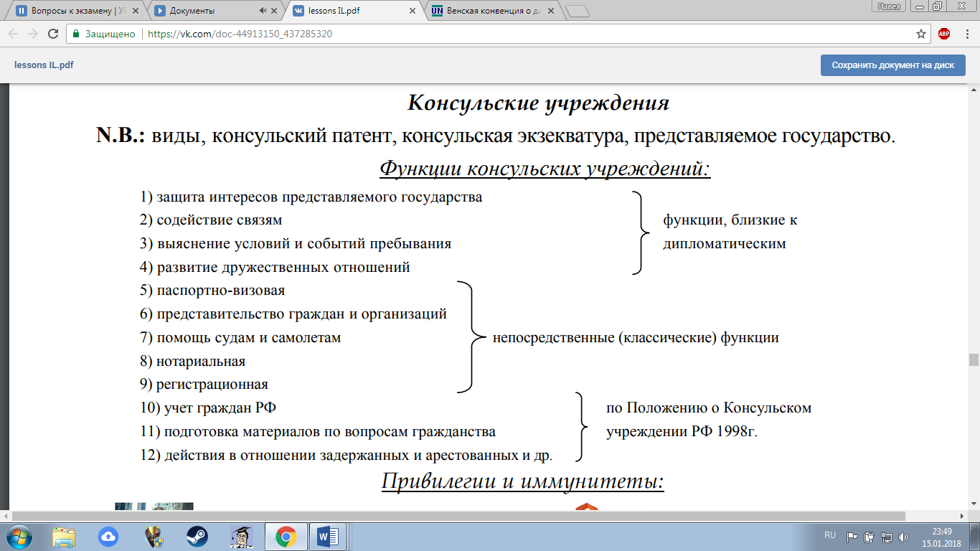
Task: Open Steam from the taskbar
Action: [197, 537]
